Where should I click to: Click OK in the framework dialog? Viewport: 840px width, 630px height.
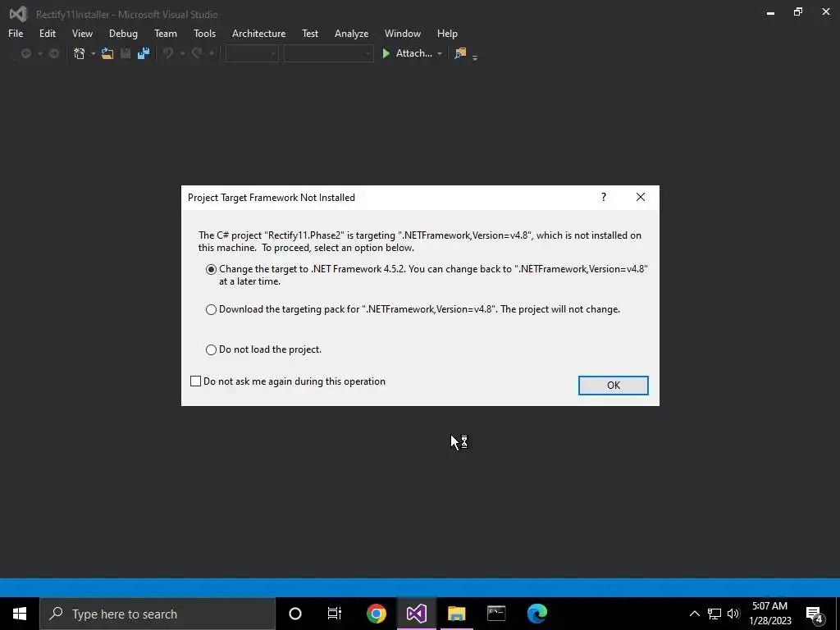pos(614,386)
